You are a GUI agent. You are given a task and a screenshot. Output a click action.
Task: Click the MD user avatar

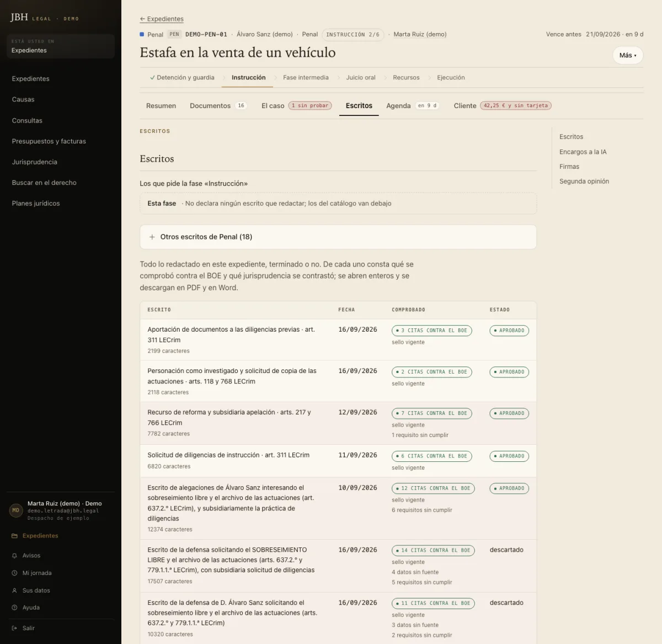(x=15, y=510)
